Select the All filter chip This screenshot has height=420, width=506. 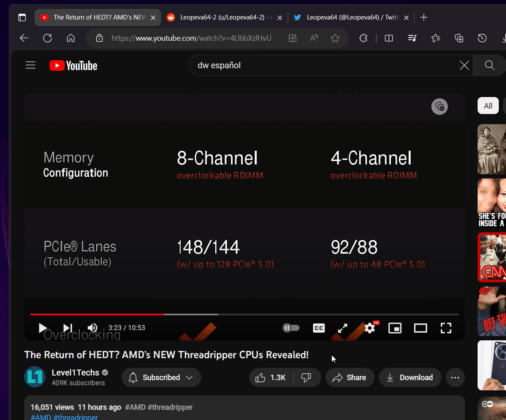click(x=488, y=106)
